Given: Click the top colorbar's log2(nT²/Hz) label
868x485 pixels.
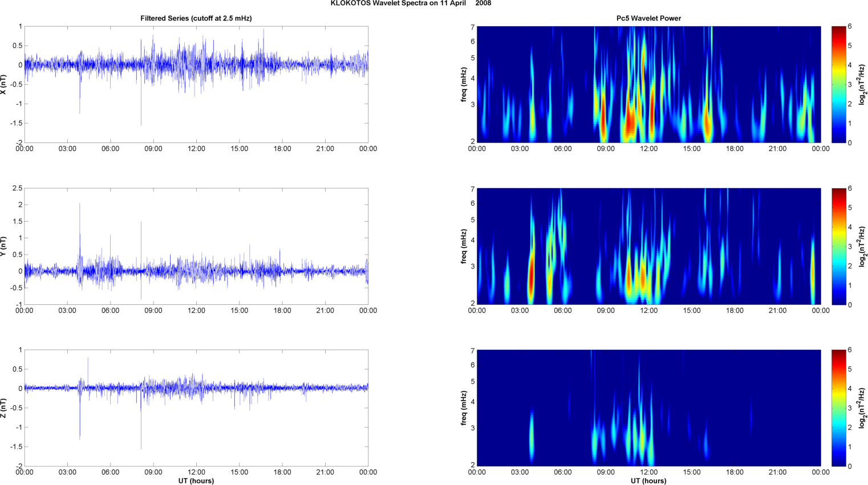Looking at the screenshot, I should pos(863,84).
